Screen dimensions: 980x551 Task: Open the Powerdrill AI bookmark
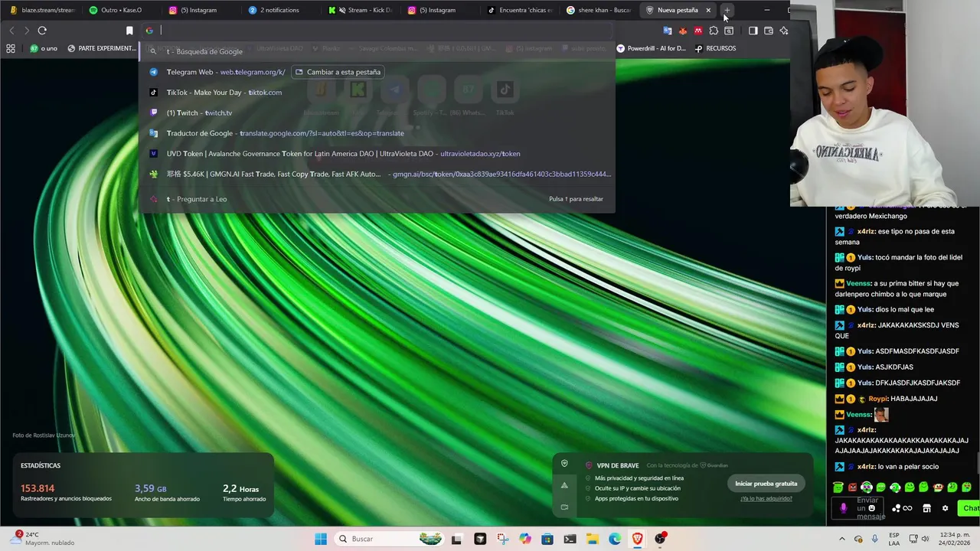tap(652, 48)
